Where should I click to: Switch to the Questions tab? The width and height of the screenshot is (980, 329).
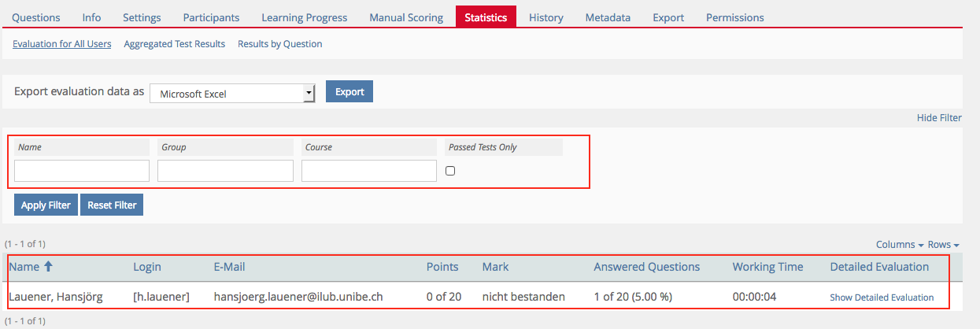coord(36,17)
